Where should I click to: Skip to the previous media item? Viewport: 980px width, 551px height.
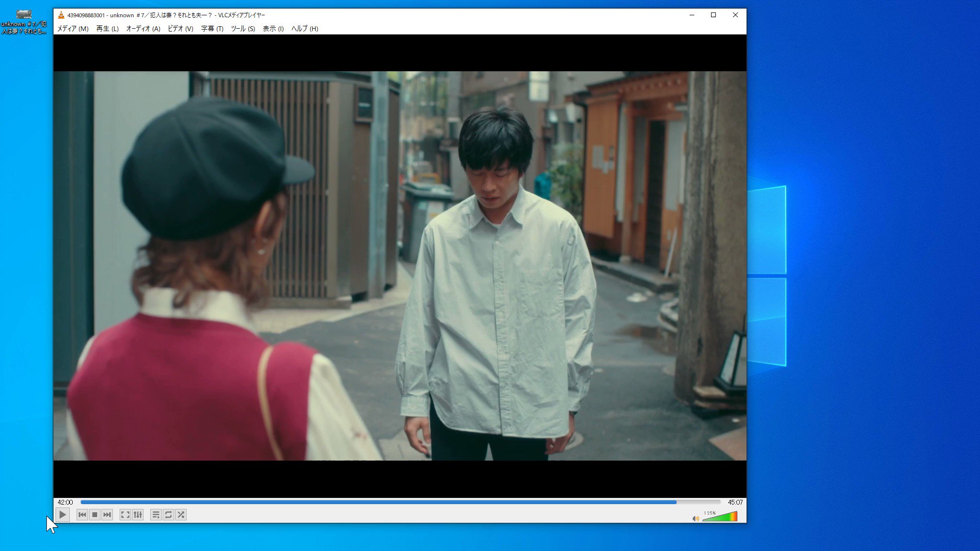(x=82, y=515)
